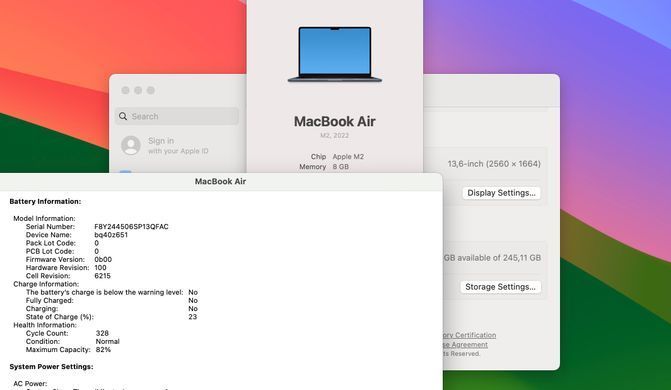
Task: Click the System Power Settings heading
Action: [51, 366]
